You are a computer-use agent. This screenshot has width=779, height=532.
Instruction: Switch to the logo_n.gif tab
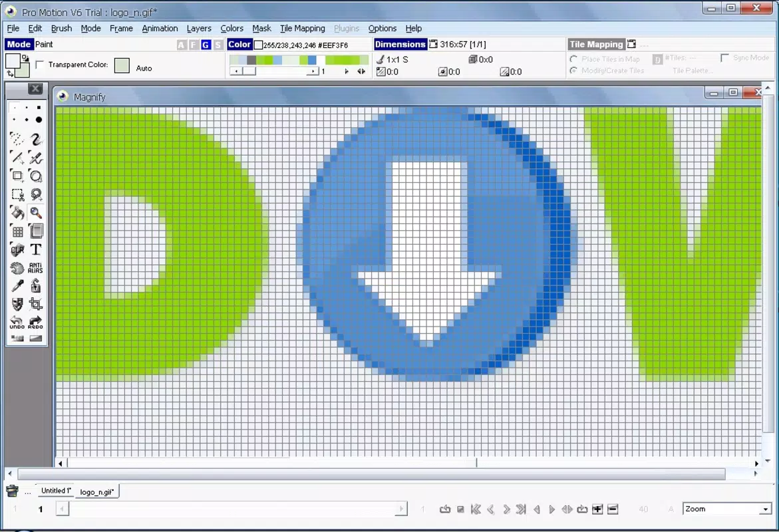click(x=97, y=491)
